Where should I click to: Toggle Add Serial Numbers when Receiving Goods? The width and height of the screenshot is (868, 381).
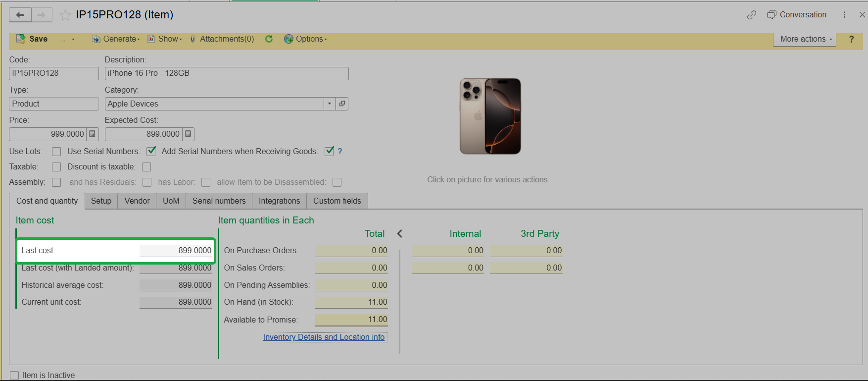pos(329,151)
